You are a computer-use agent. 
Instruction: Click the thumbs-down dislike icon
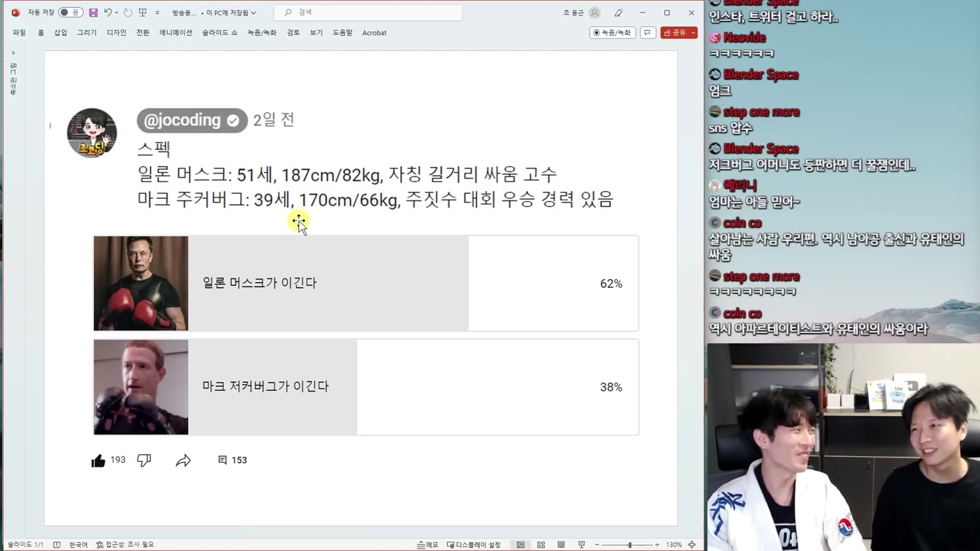pos(144,460)
